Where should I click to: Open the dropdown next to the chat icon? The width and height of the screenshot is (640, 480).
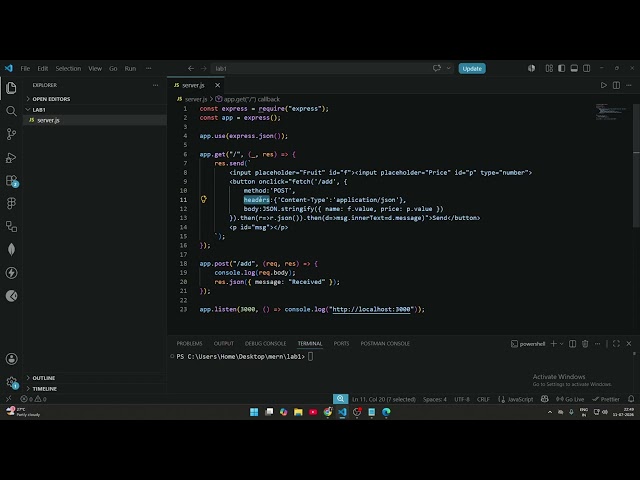[448, 68]
